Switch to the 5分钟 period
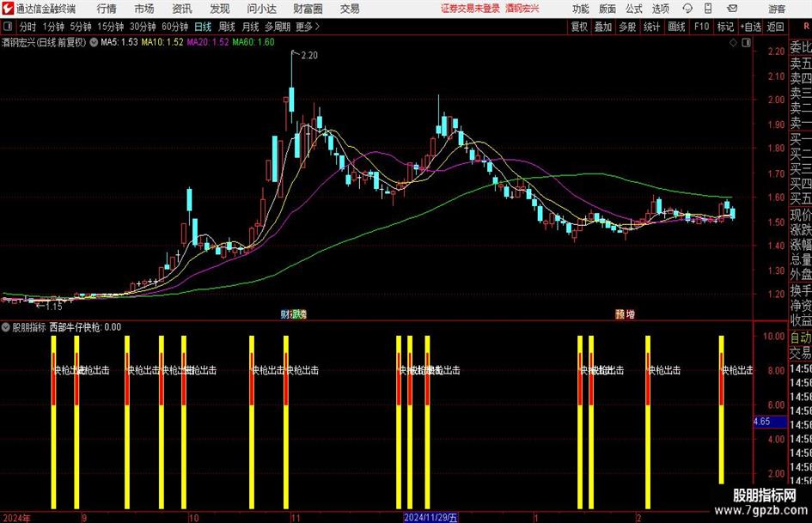The height and width of the screenshot is (523, 812). click(x=80, y=27)
